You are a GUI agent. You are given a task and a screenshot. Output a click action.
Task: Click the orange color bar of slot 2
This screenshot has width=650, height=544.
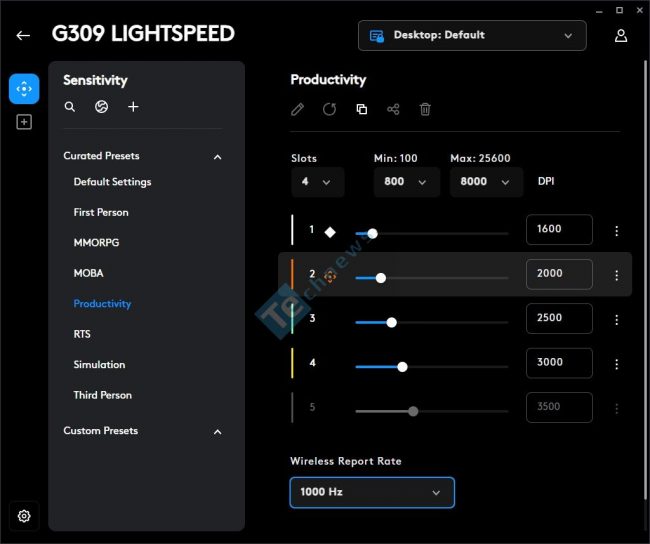click(292, 274)
